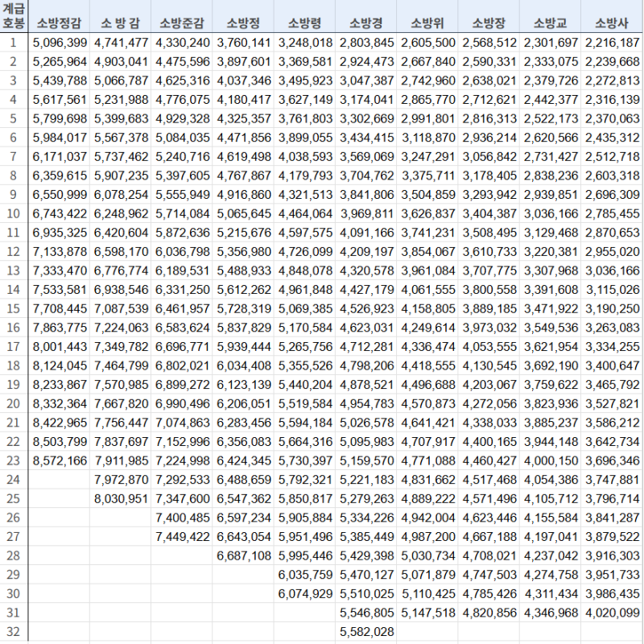The height and width of the screenshot is (644, 644).
Task: Click the cell with value 6,547,362
Action: pyautogui.click(x=243, y=498)
